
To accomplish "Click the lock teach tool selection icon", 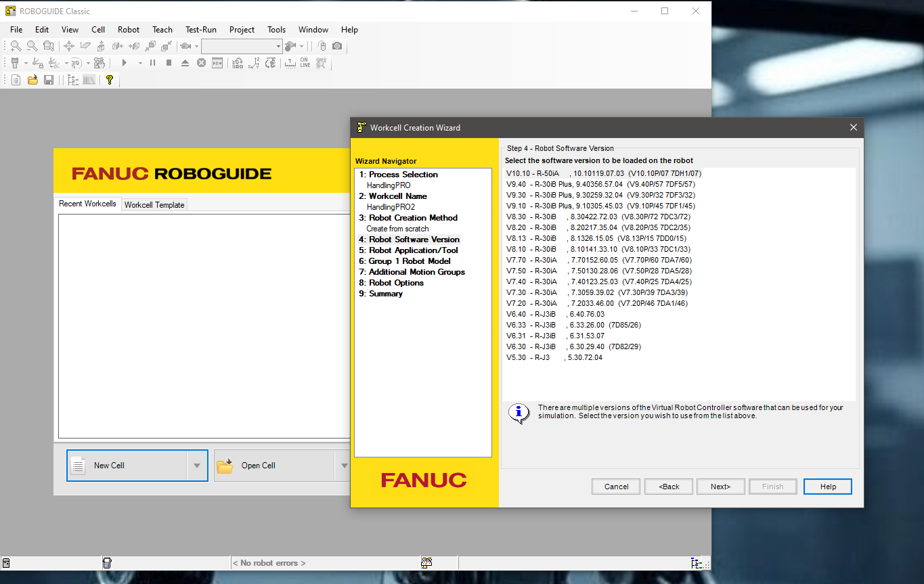I will 38,63.
